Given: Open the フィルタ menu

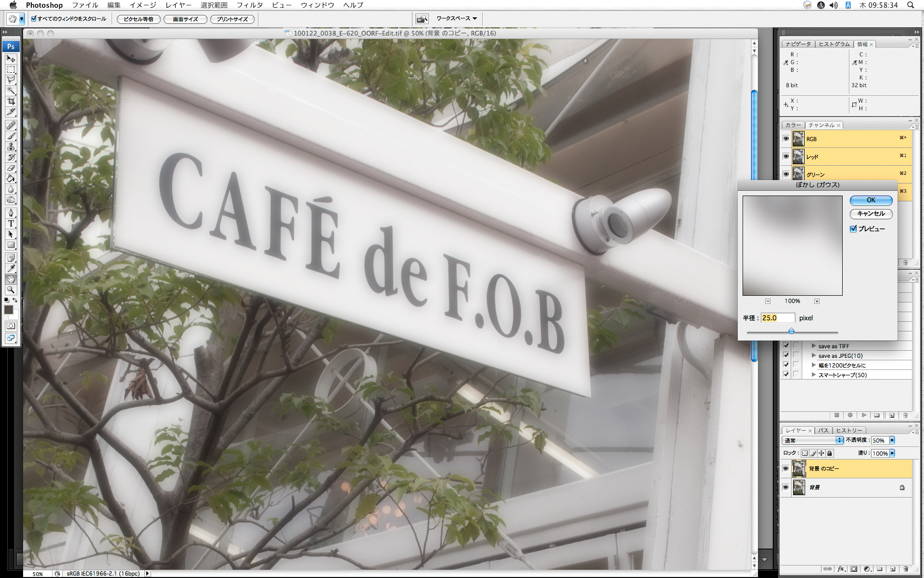Looking at the screenshot, I should 249,5.
